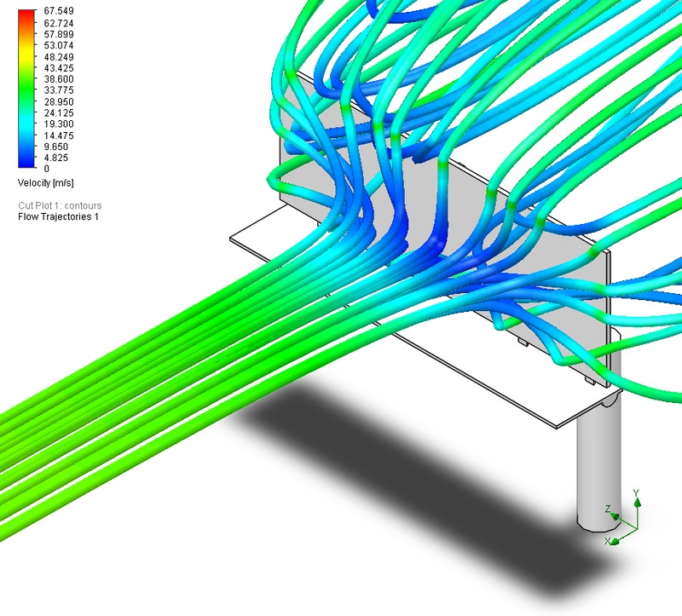Click the 48.249 legend tick value
This screenshot has height=616, width=682.
(56, 56)
